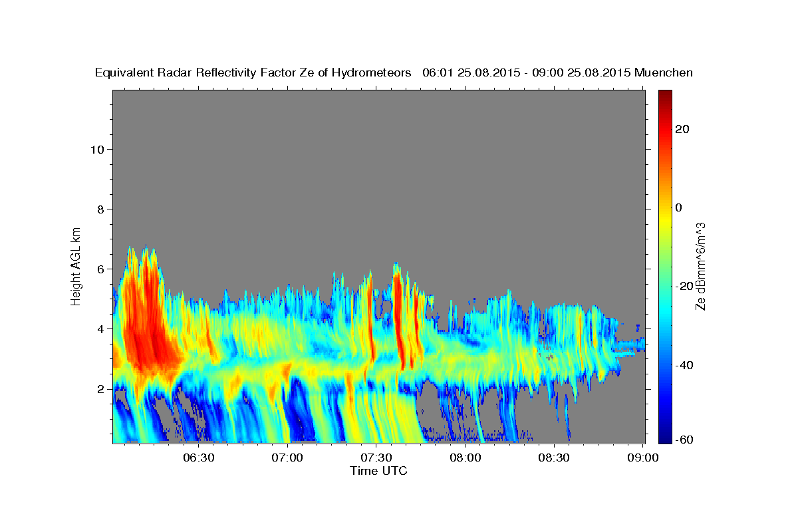Click the height tick label 8
Viewport: 798px width, 532px height.
[x=101, y=209]
